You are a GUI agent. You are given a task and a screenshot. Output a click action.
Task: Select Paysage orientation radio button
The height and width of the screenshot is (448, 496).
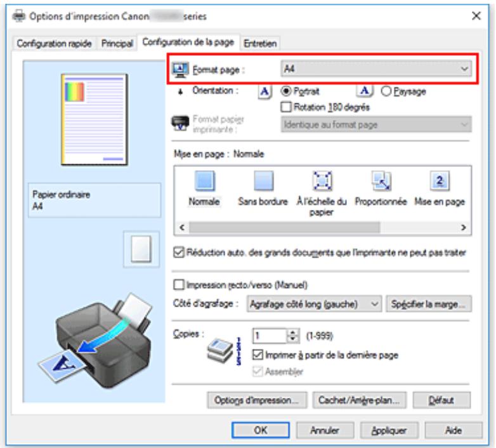pyautogui.click(x=386, y=91)
